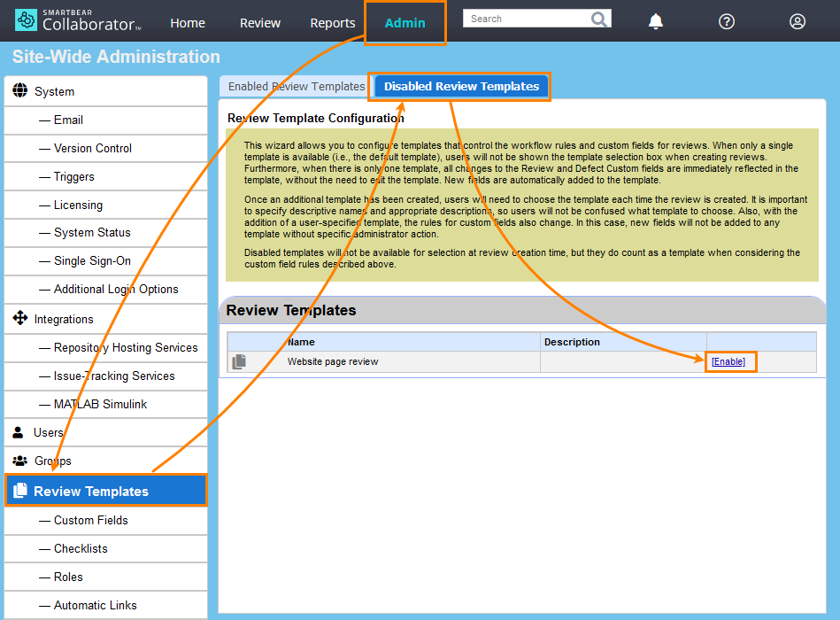The height and width of the screenshot is (620, 840).
Task: Go to Checklists in the sidebar
Action: (81, 548)
